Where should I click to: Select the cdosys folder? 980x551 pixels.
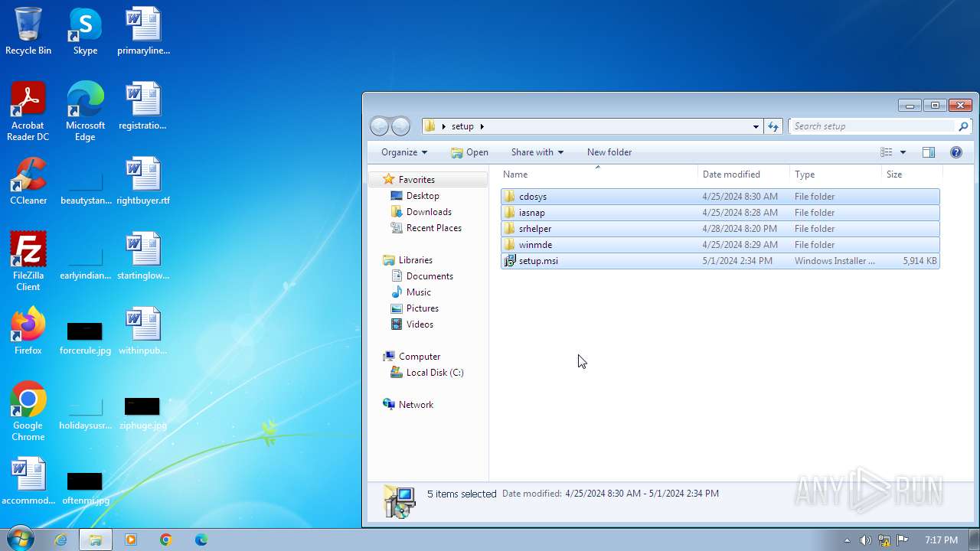click(720, 197)
